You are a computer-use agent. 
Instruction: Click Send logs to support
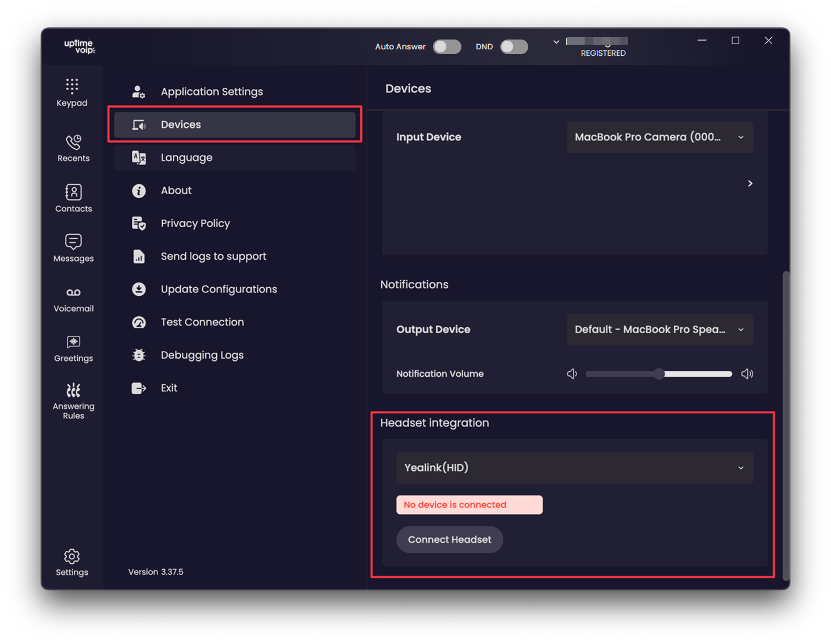click(x=213, y=256)
